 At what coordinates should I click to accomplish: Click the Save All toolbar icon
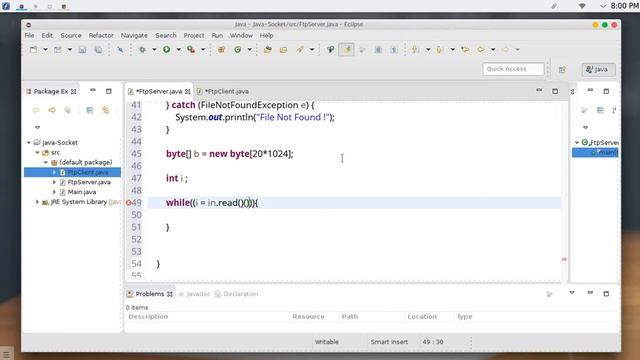point(98,49)
